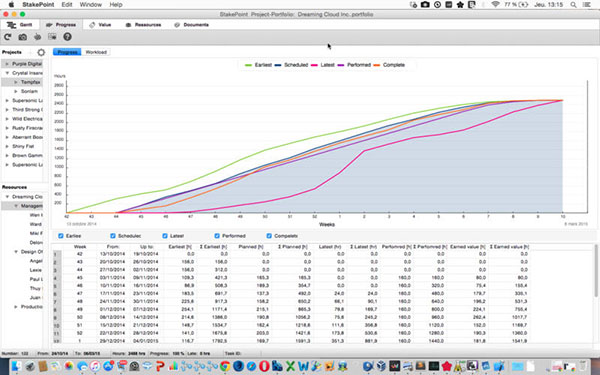
Task: Open Finder from the Dock
Action: click(16, 366)
